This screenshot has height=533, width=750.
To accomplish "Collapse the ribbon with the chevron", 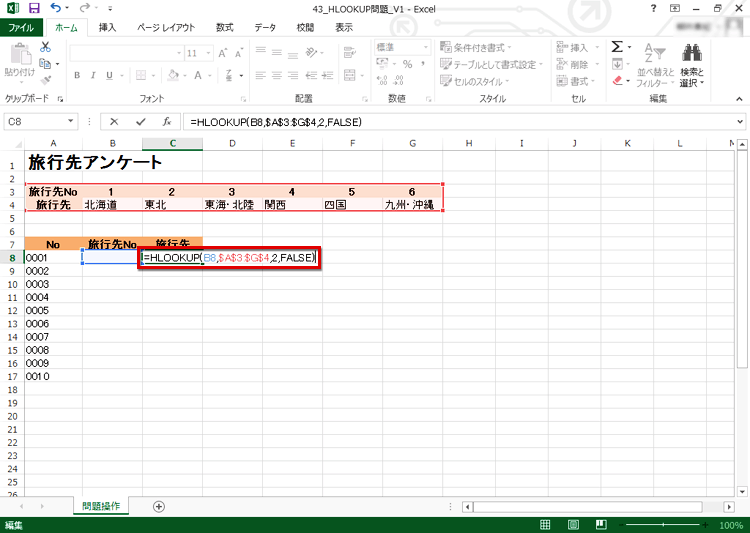I will [739, 99].
